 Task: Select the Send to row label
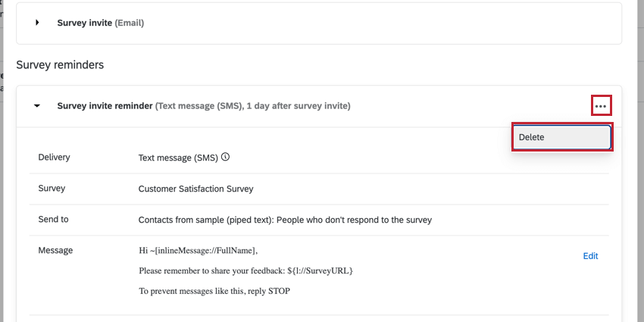[53, 220]
